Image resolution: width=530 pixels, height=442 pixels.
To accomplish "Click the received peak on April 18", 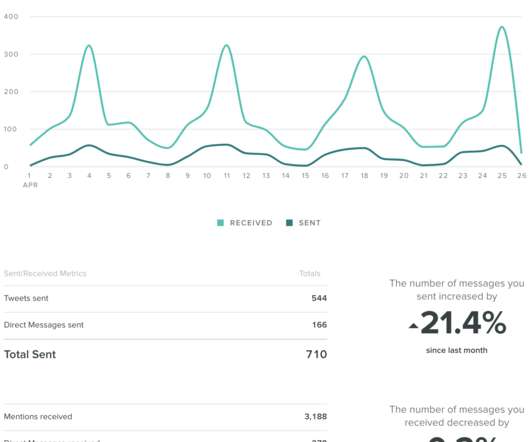I will coord(364,57).
